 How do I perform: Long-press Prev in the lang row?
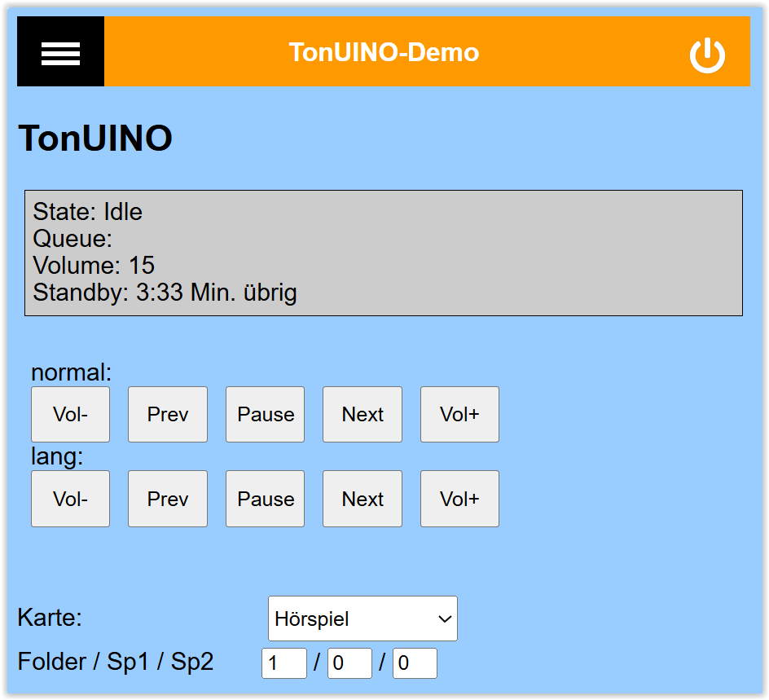coord(168,499)
